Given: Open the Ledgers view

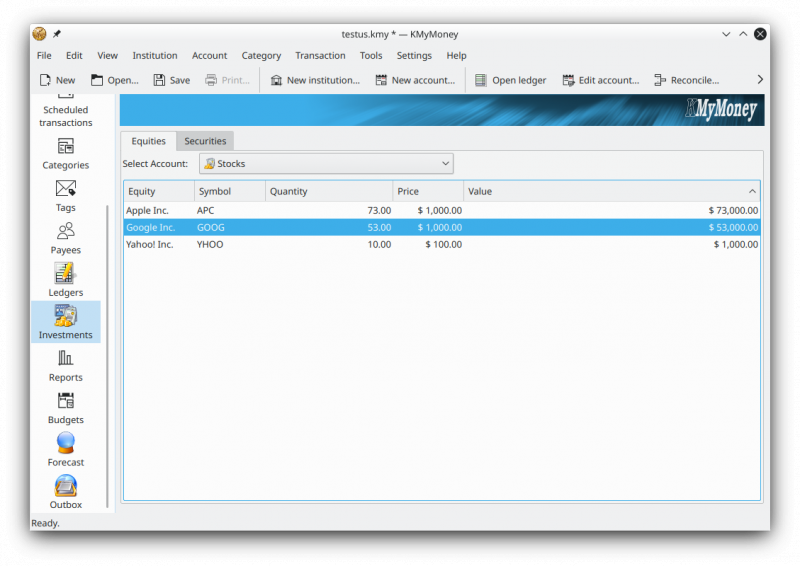Looking at the screenshot, I should click(x=65, y=281).
